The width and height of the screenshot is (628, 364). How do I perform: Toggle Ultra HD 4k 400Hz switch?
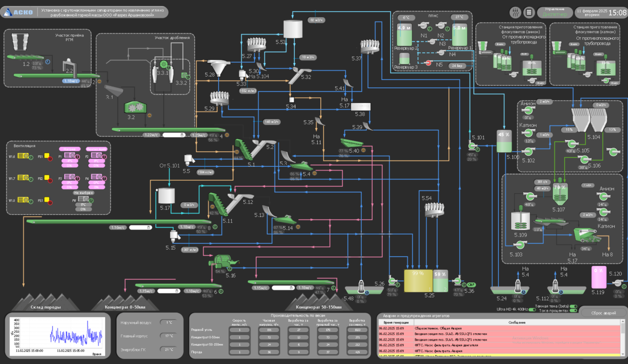click(x=532, y=309)
